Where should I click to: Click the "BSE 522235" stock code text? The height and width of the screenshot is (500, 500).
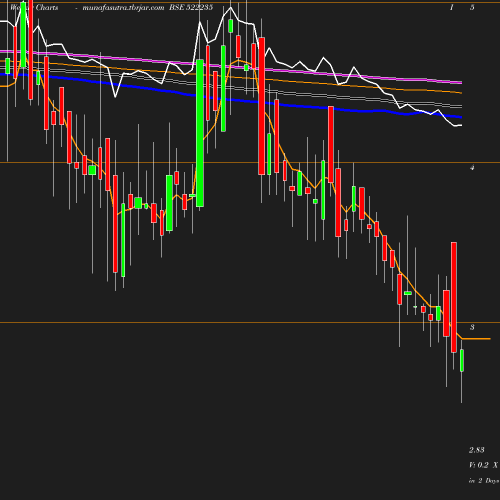tap(191, 7)
